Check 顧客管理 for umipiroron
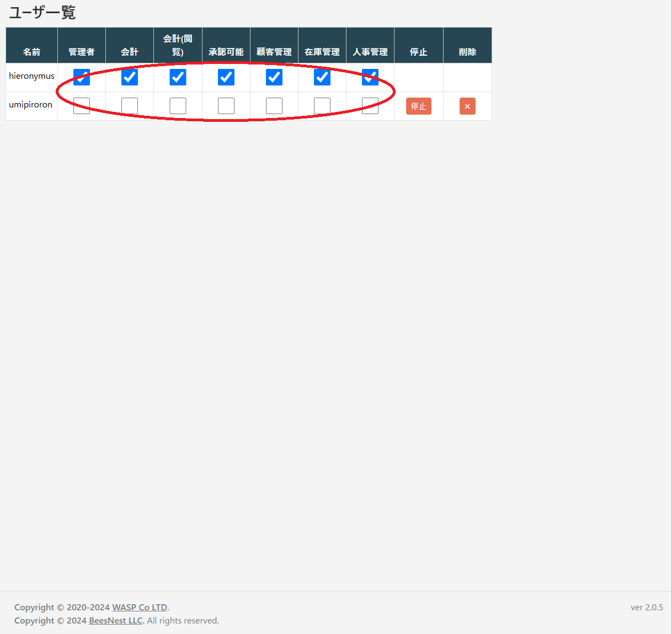Screen dimensions: 672x634 (x=274, y=106)
